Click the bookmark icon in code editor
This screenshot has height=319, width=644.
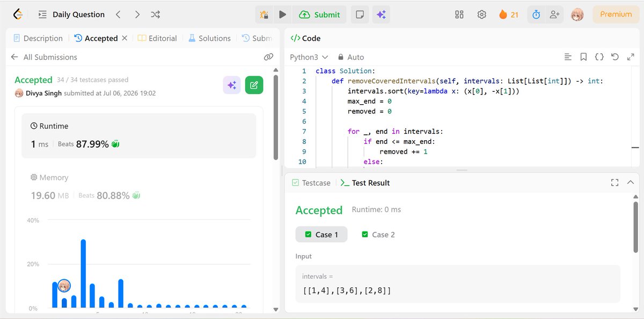[x=583, y=57]
